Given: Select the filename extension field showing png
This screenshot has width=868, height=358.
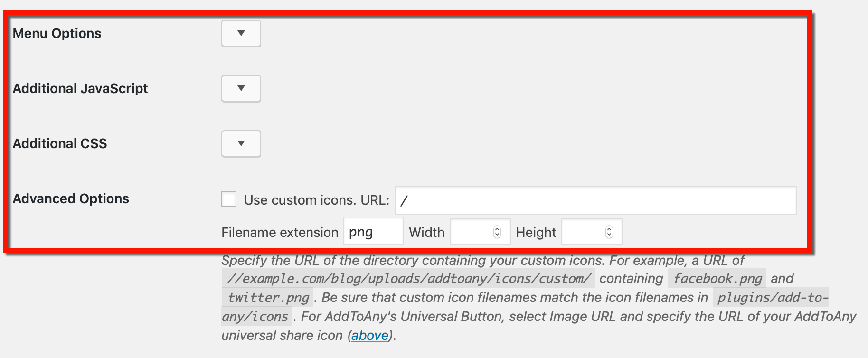Looking at the screenshot, I should point(373,231).
